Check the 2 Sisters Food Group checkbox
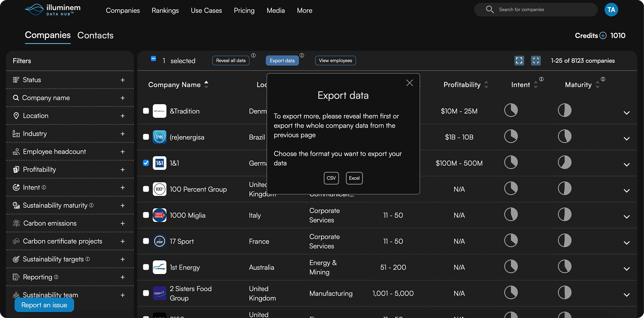Image resolution: width=644 pixels, height=318 pixels. pyautogui.click(x=146, y=293)
